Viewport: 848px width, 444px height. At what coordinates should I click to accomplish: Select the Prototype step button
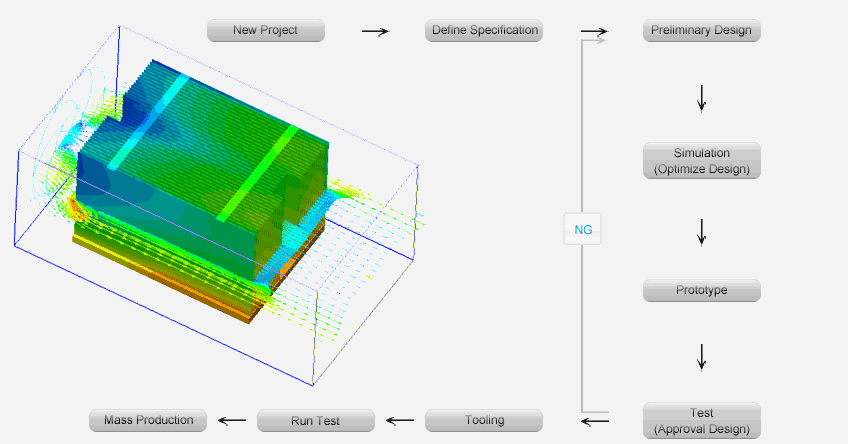coord(701,290)
